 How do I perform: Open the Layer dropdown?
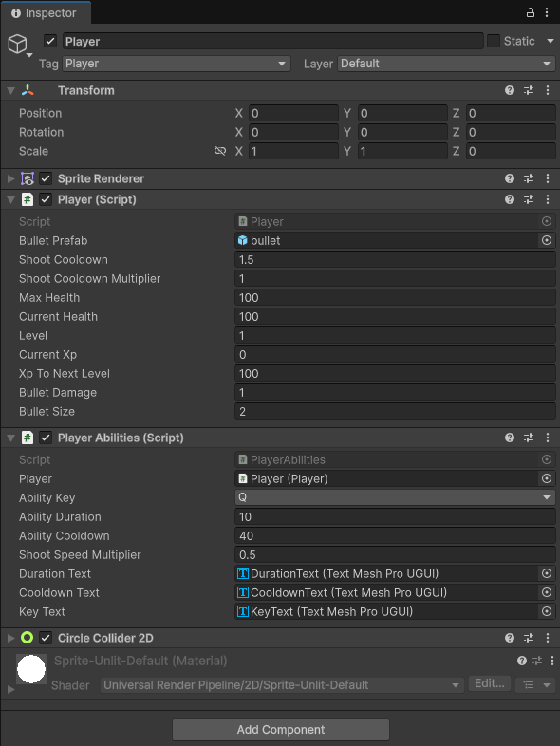click(x=446, y=64)
